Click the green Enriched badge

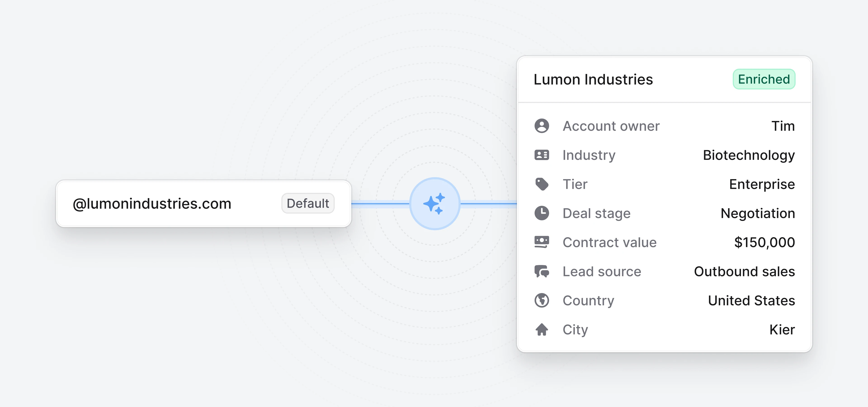point(764,80)
